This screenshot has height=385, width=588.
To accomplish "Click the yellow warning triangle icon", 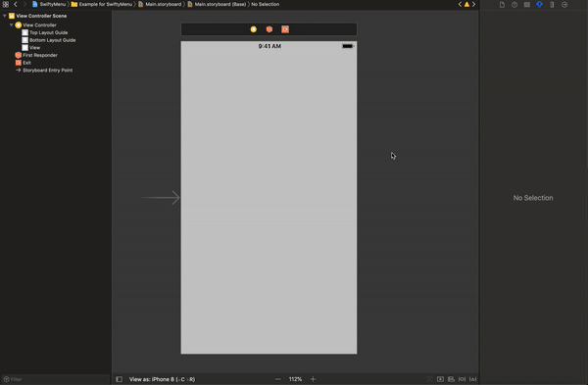I will click(x=466, y=5).
